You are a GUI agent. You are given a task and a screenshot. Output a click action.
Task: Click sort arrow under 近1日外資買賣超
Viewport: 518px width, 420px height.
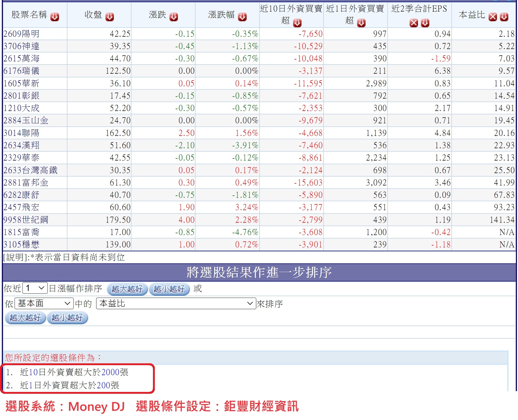coord(361,23)
